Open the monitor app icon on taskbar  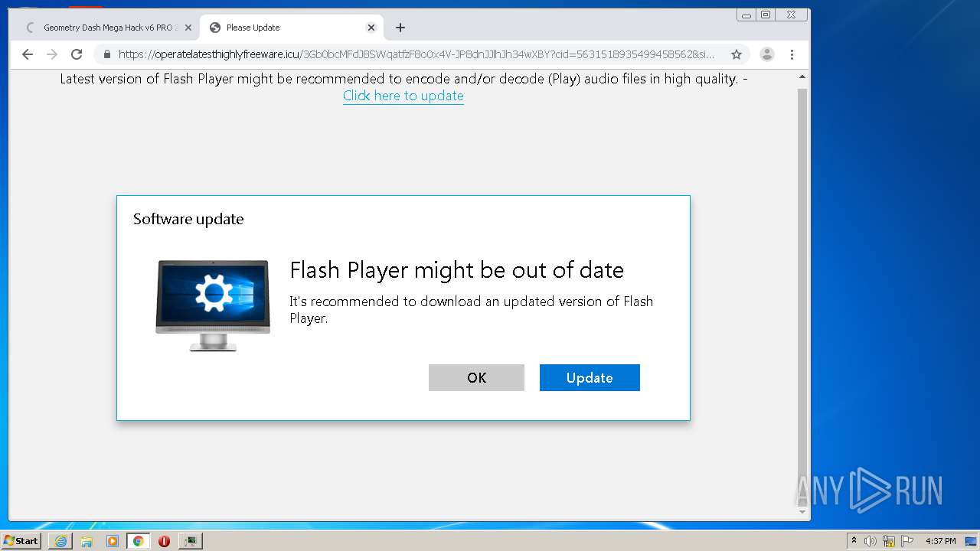pyautogui.click(x=190, y=541)
